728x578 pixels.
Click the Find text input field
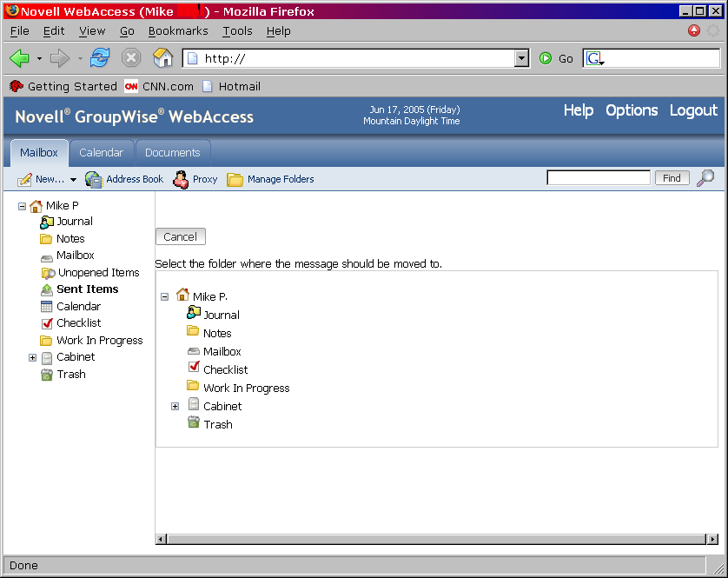click(x=599, y=178)
